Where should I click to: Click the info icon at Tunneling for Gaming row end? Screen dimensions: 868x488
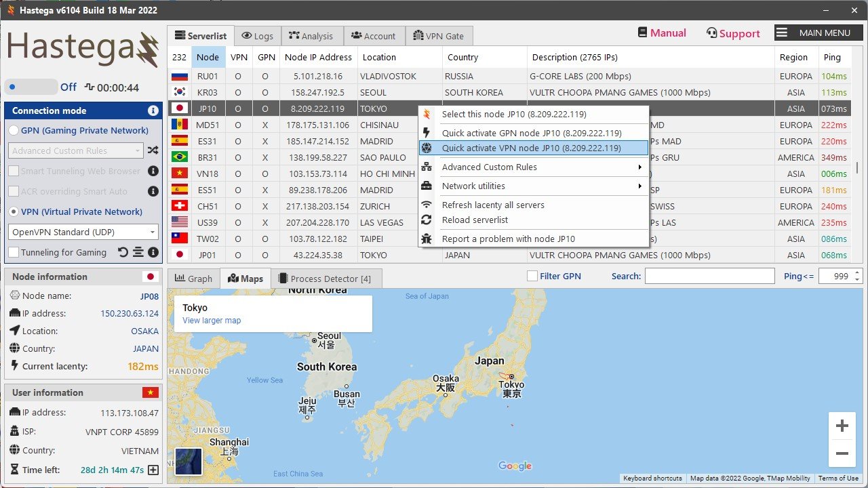click(x=153, y=252)
